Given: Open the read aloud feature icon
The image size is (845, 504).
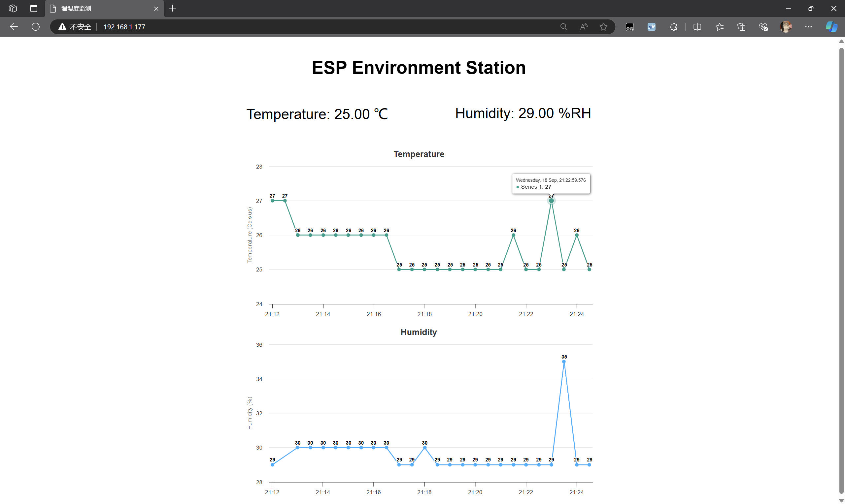Looking at the screenshot, I should tap(584, 26).
